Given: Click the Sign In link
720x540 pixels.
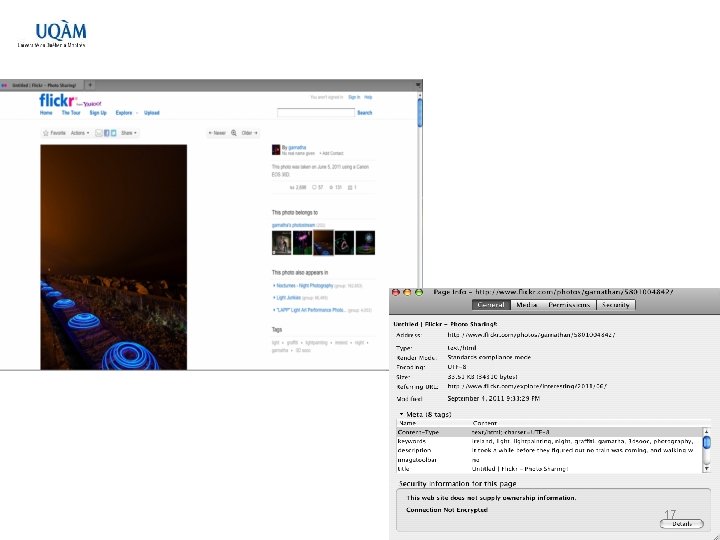Looking at the screenshot, I should point(354,97).
